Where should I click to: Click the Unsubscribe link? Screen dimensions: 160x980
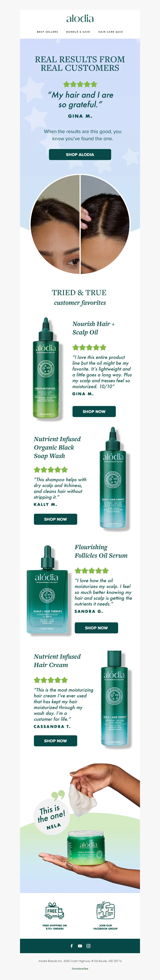click(x=80, y=969)
